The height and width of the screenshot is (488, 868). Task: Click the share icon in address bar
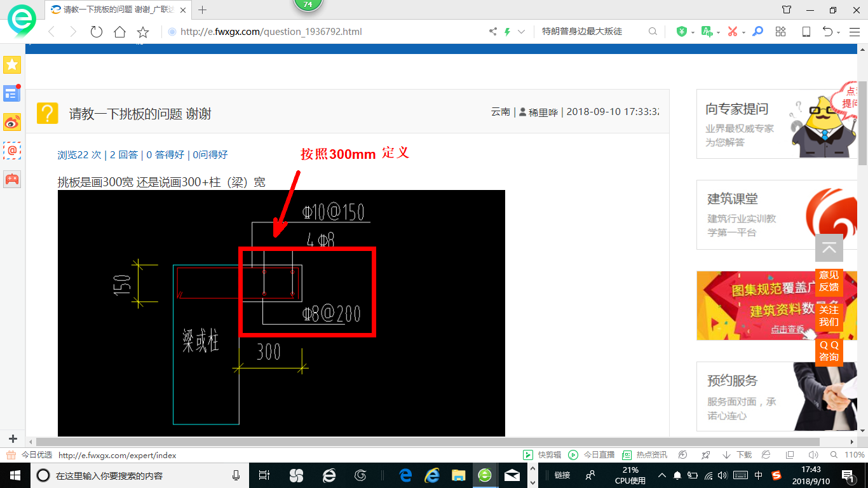[493, 32]
